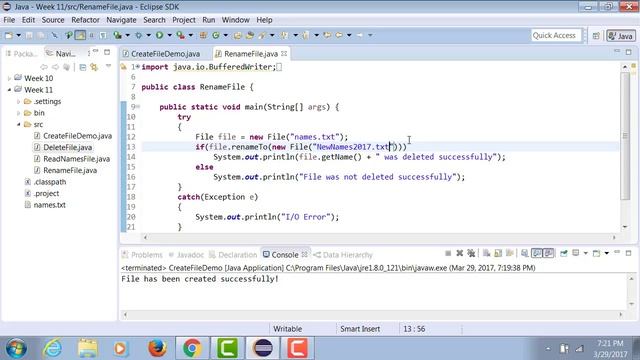Expand the Week 10 project

pos(9,78)
